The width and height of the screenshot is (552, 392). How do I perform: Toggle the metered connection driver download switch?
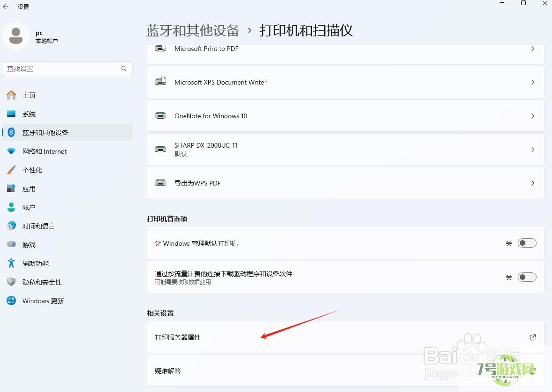pyautogui.click(x=527, y=277)
